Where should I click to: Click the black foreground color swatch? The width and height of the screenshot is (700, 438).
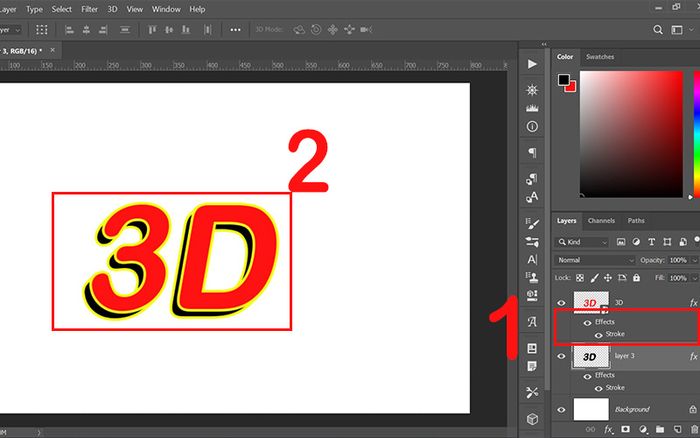point(563,80)
